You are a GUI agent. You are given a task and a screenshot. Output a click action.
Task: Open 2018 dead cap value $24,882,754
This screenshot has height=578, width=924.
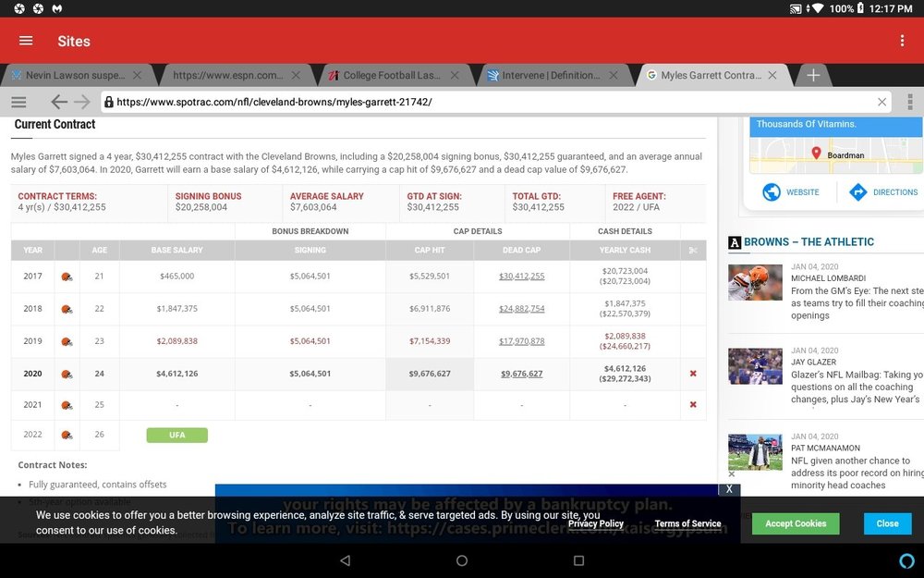tap(521, 309)
